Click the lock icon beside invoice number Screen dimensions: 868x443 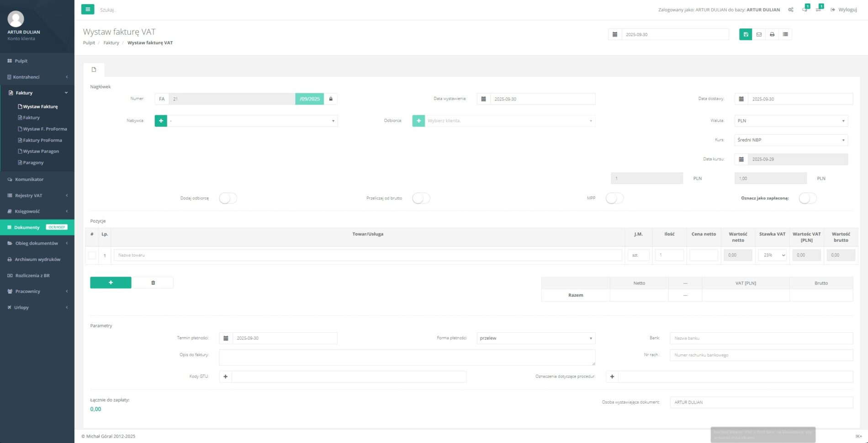(331, 99)
